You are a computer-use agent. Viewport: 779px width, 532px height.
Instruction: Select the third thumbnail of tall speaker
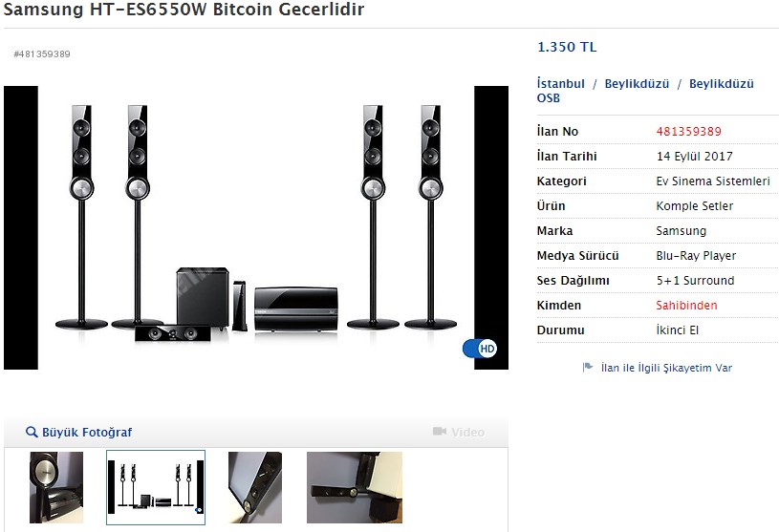255,487
